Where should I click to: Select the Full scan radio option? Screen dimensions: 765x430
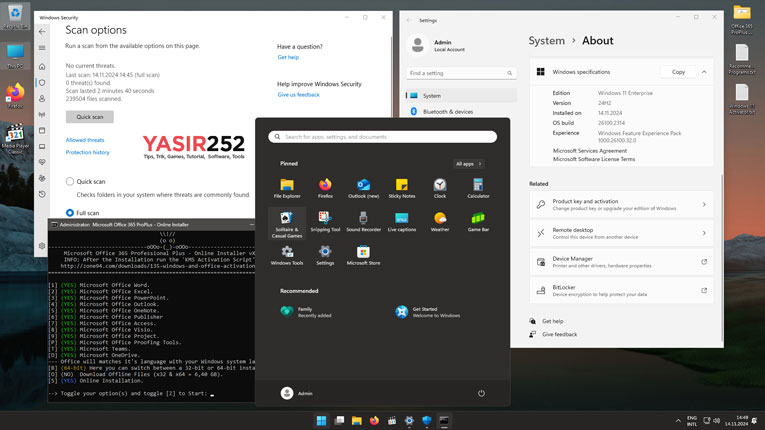tap(70, 213)
